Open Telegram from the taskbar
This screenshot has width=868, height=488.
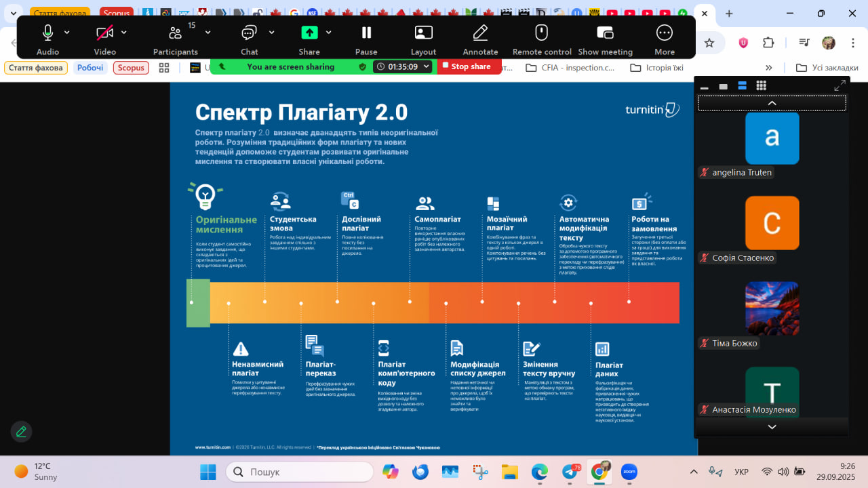pos(570,472)
